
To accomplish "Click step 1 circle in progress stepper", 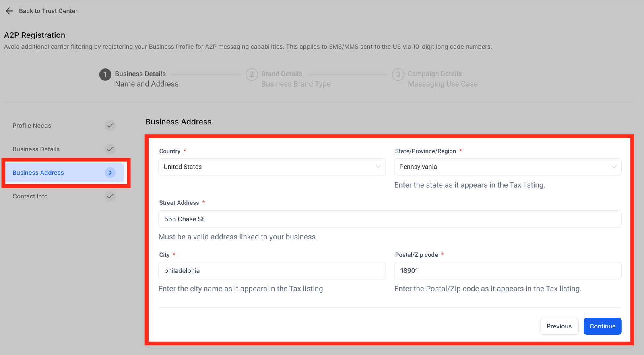I will 105,74.
